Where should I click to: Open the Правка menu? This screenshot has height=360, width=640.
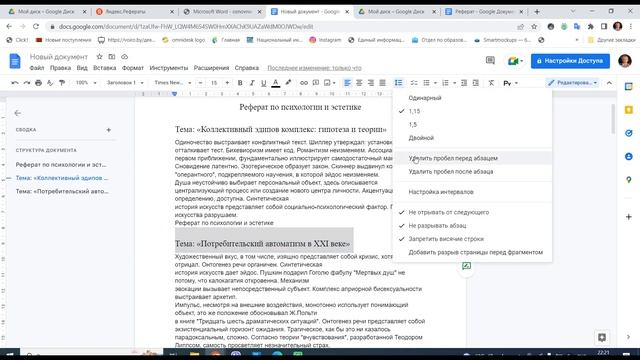pos(60,68)
